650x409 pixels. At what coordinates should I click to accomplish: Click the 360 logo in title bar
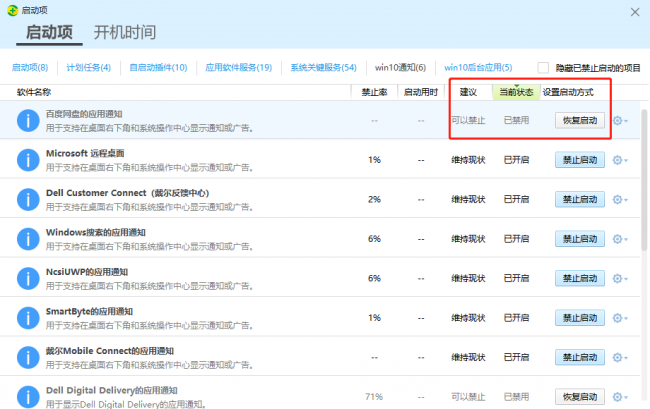(12, 10)
